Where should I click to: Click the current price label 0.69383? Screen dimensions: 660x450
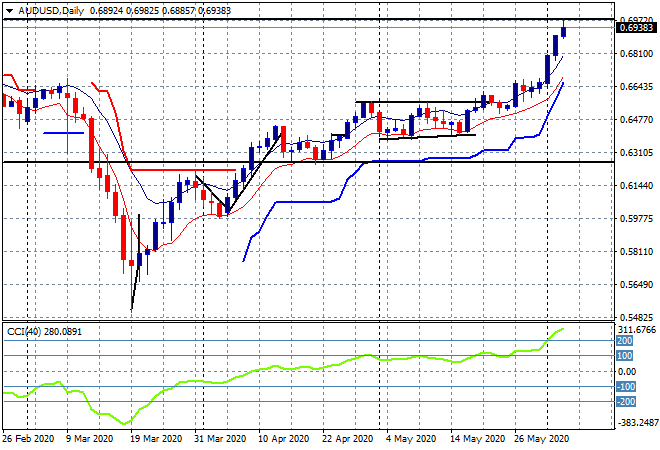coord(636,28)
